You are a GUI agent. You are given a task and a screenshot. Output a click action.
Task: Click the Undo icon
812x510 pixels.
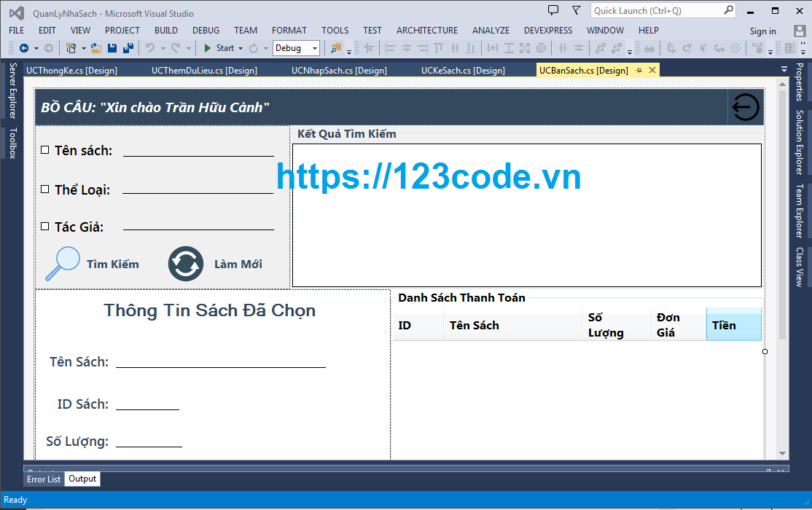[149, 48]
